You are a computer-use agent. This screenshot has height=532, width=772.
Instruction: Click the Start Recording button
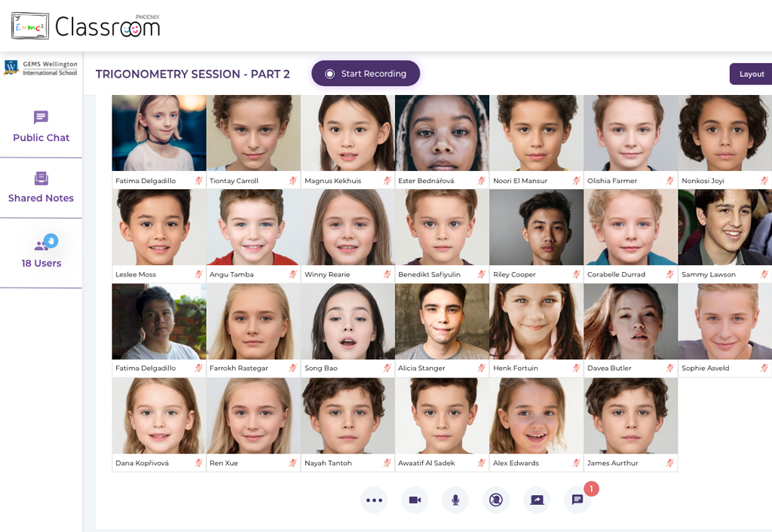(x=366, y=74)
